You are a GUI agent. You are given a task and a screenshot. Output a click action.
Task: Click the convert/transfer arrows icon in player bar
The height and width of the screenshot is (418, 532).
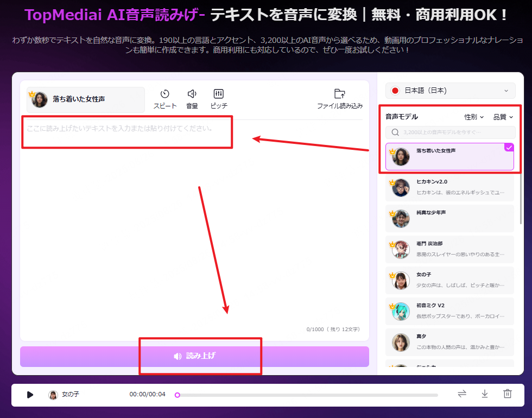coord(462,395)
